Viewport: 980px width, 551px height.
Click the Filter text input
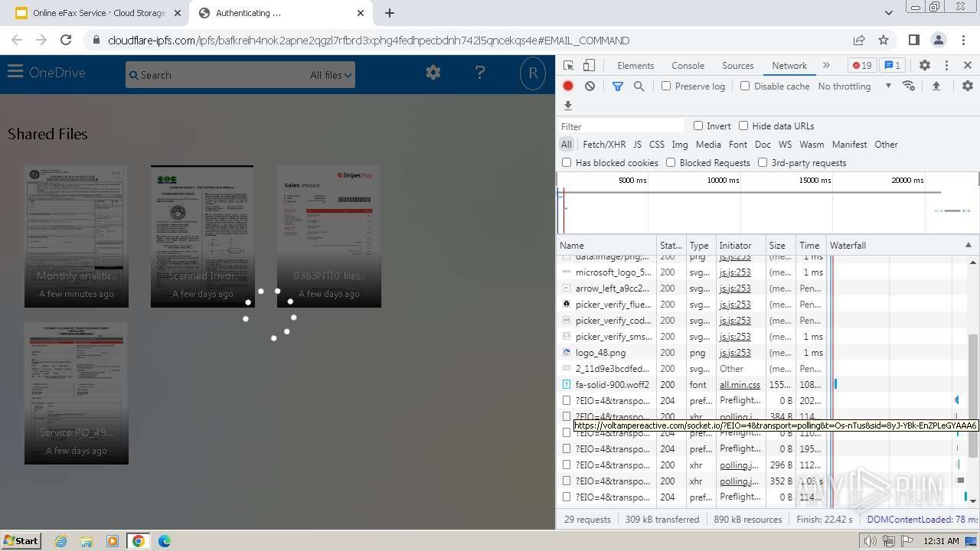click(x=621, y=126)
